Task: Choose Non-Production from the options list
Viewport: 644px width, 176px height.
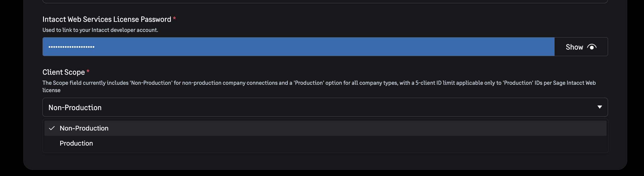Action: [x=84, y=128]
